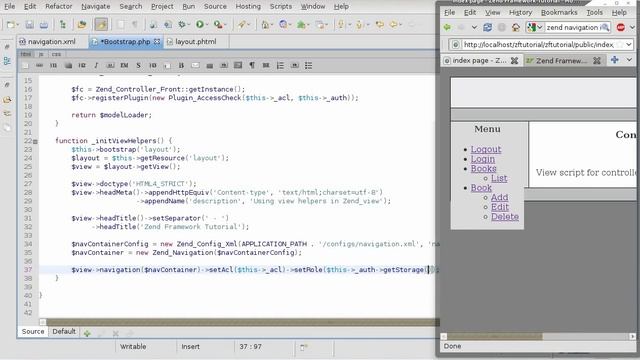Click the List link under Books
Screen dimensions: 640x360
point(499,178)
